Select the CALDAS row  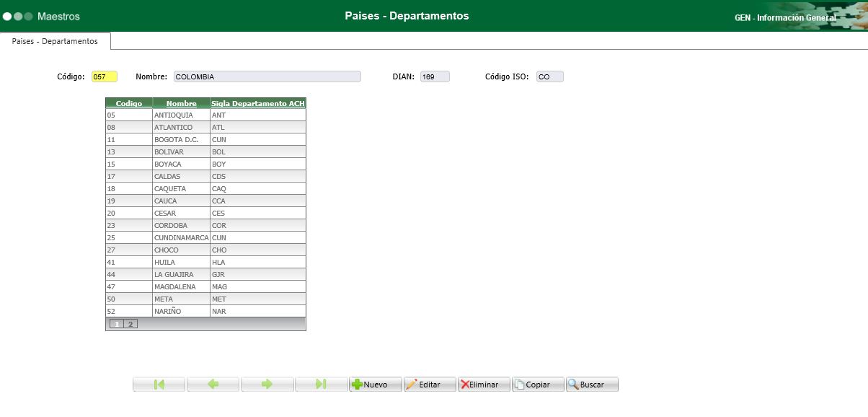pos(205,176)
